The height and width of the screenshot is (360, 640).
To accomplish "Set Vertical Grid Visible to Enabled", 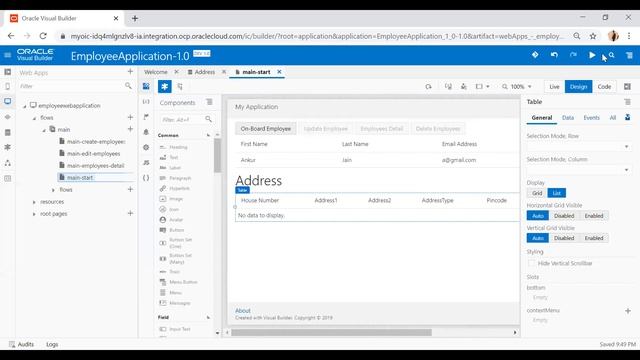I will 593,238.
